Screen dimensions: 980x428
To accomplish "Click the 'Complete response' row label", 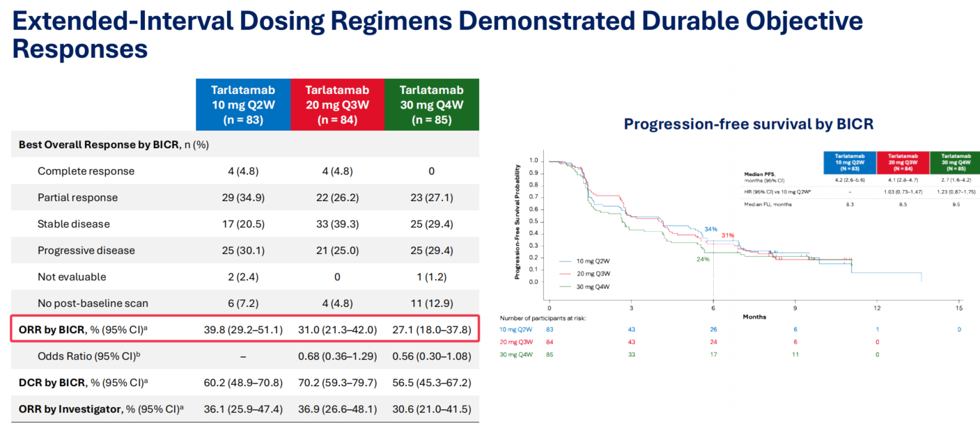I will point(86,171).
